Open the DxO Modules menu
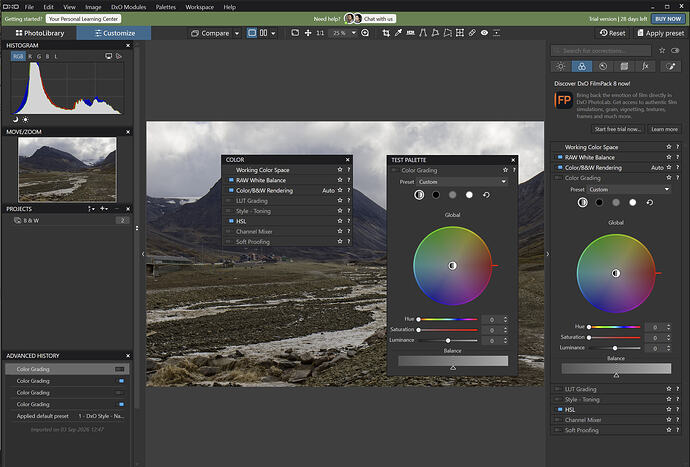This screenshot has width=690, height=467. click(128, 7)
